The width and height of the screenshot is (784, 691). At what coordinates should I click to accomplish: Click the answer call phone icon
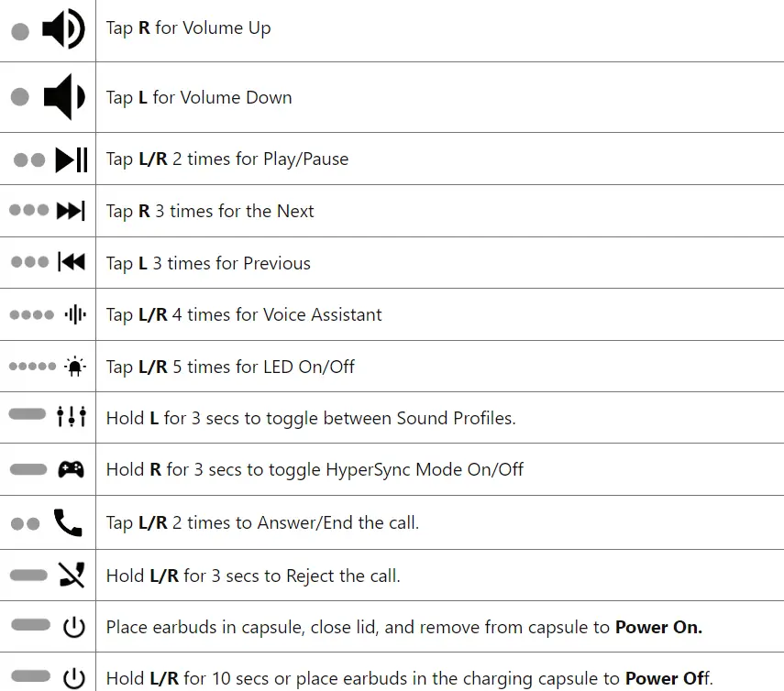[x=68, y=522]
